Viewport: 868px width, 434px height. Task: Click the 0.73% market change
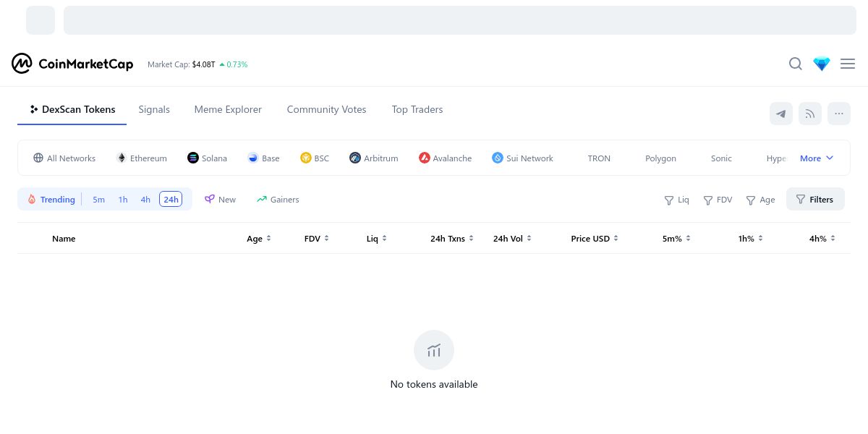[233, 64]
